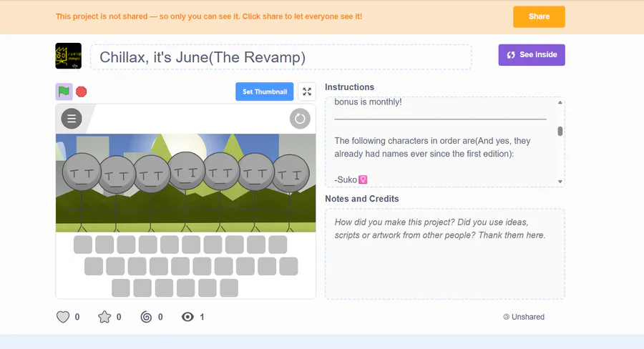Click the 'This project is not shared' banner message
Viewport: 644px width, 349px height.
tap(209, 17)
